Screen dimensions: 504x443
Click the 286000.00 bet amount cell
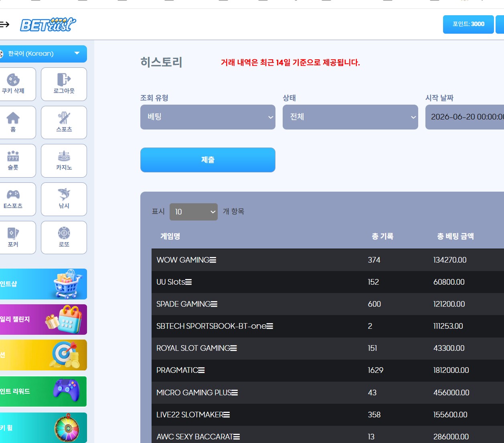click(451, 437)
